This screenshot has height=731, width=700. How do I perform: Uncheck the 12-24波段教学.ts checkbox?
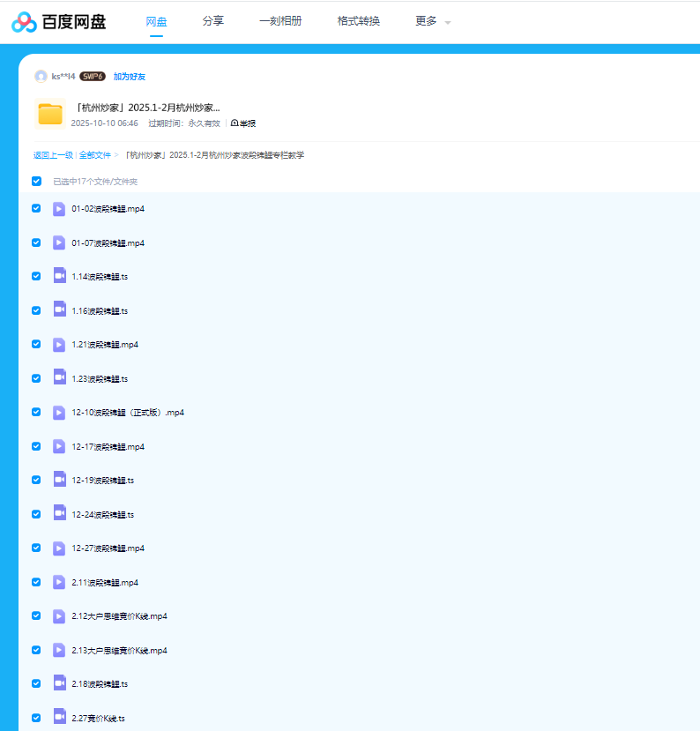click(x=36, y=514)
